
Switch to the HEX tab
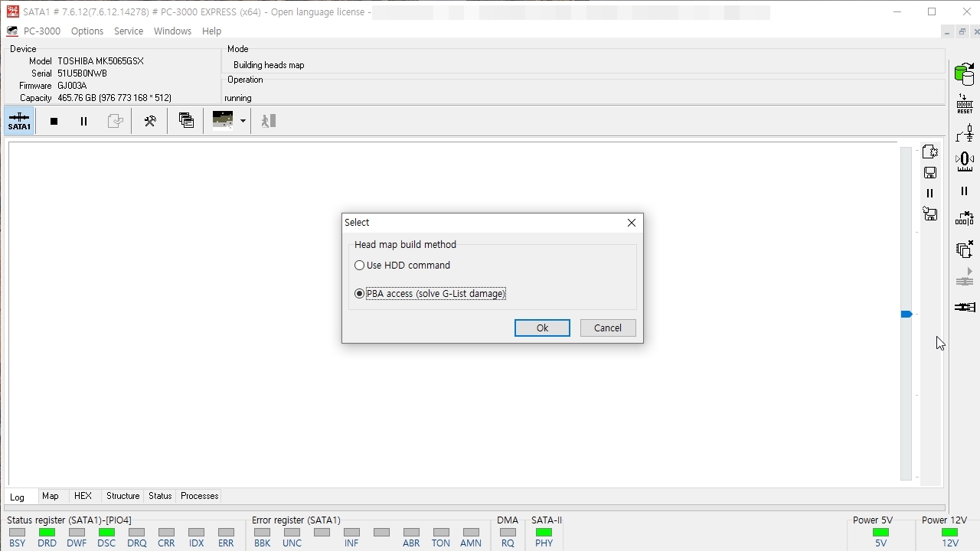tap(83, 496)
